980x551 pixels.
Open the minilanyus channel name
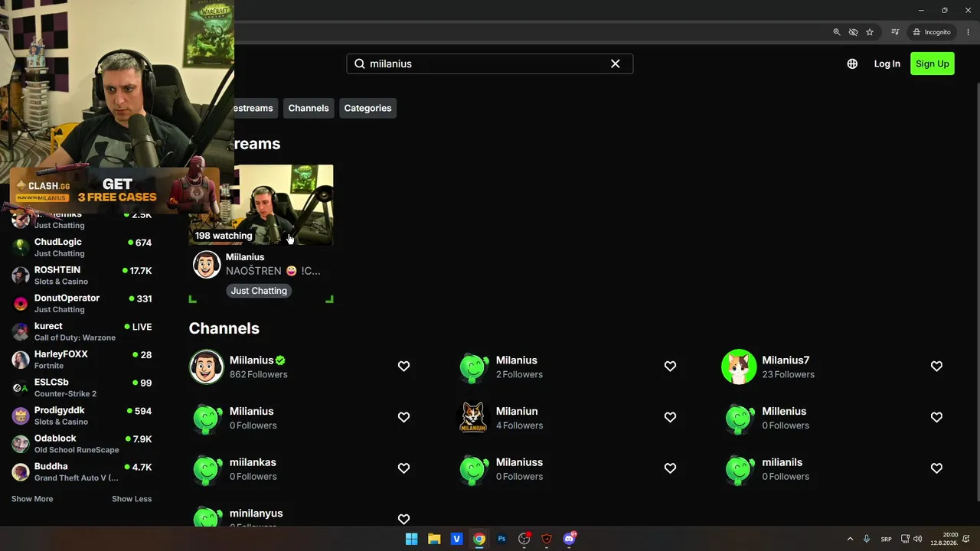[x=256, y=514]
